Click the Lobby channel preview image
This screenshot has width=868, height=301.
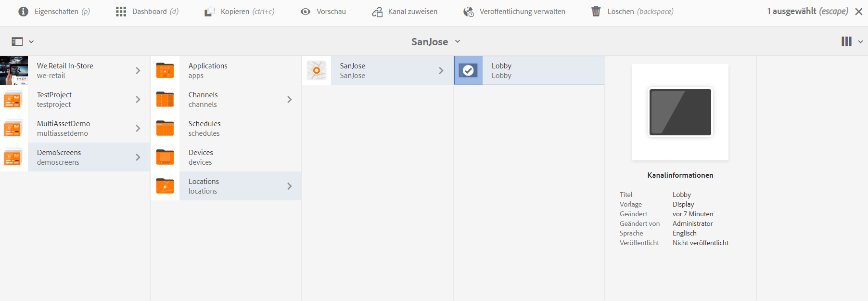tap(680, 112)
